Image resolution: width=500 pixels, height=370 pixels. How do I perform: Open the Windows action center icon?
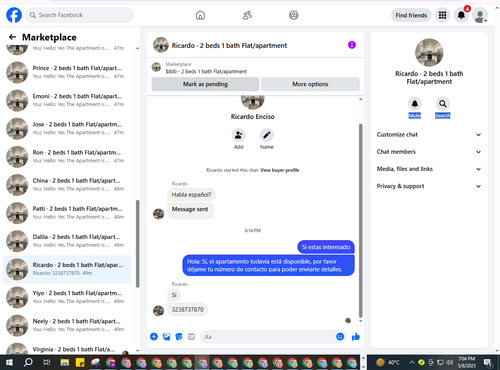(488, 362)
